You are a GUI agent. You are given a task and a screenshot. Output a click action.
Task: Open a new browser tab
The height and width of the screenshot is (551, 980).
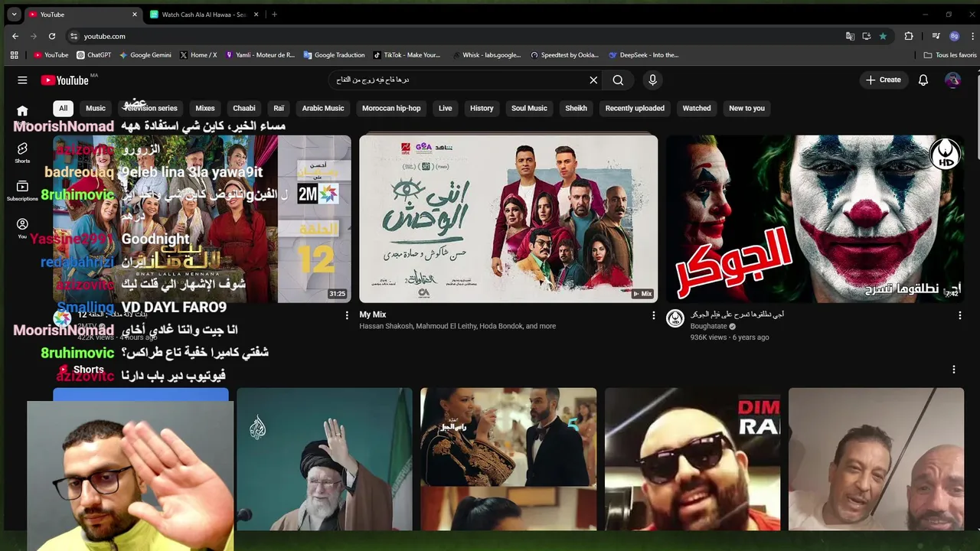click(274, 14)
